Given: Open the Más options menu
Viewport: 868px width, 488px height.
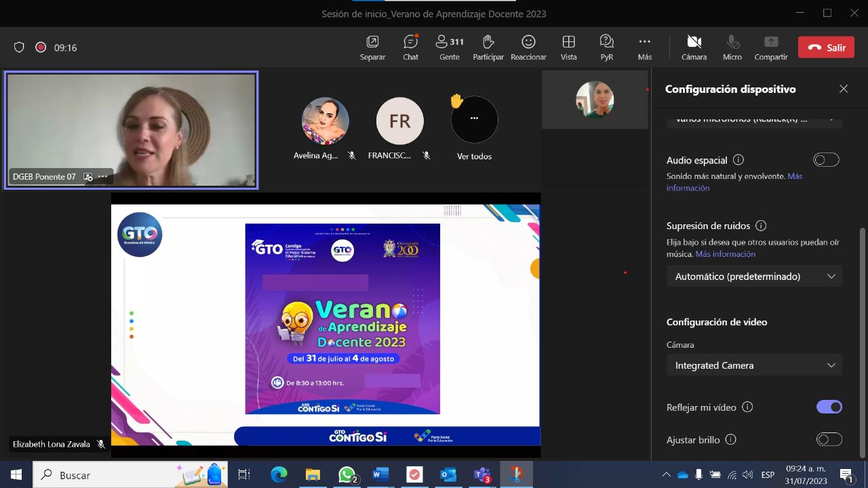Looking at the screenshot, I should [644, 46].
